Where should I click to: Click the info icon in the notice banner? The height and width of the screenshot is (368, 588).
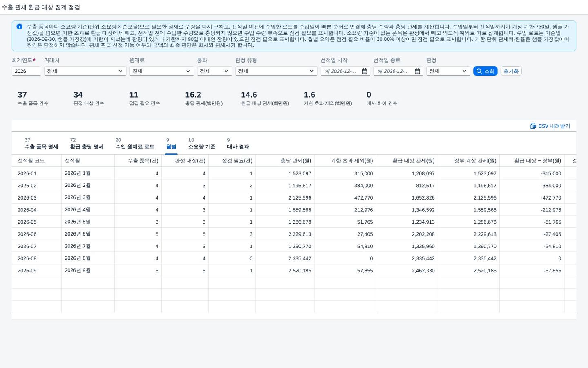[x=19, y=27]
